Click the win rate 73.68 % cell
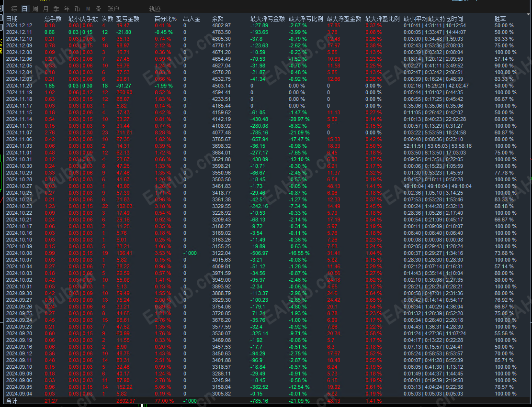This screenshot has height=407, width=532. (x=504, y=253)
